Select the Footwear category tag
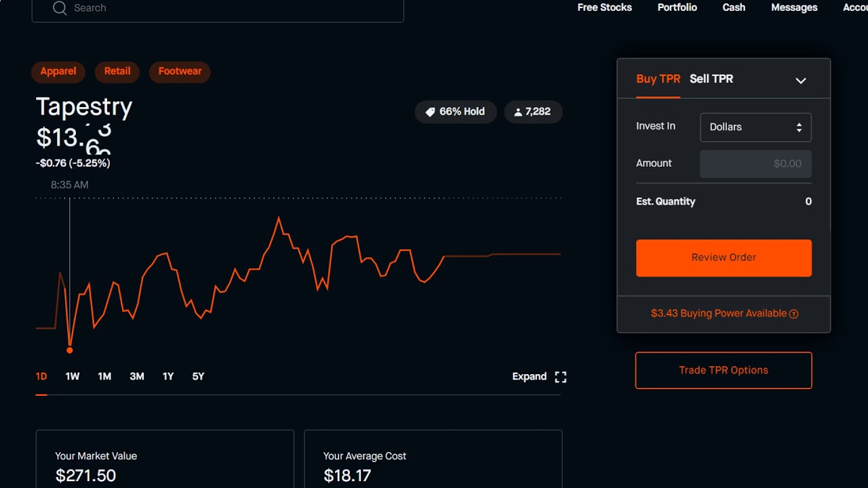Screen dimensions: 868x488 tap(180, 72)
